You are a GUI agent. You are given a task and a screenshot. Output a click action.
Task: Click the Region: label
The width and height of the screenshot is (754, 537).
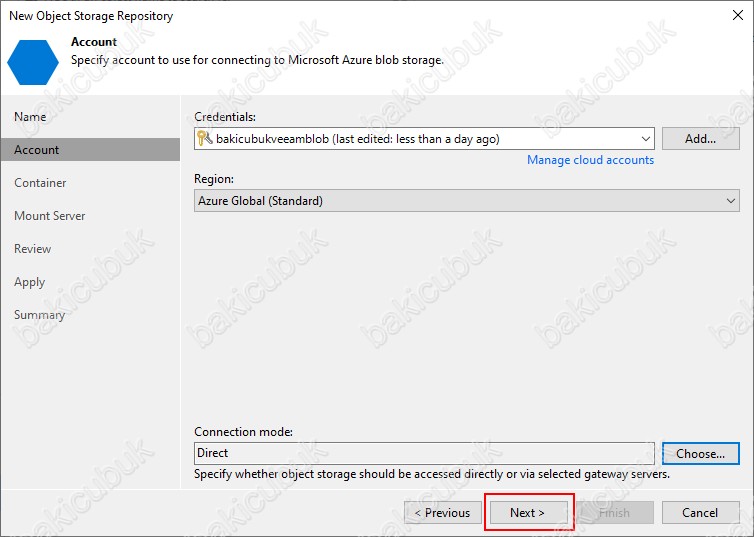click(x=214, y=179)
